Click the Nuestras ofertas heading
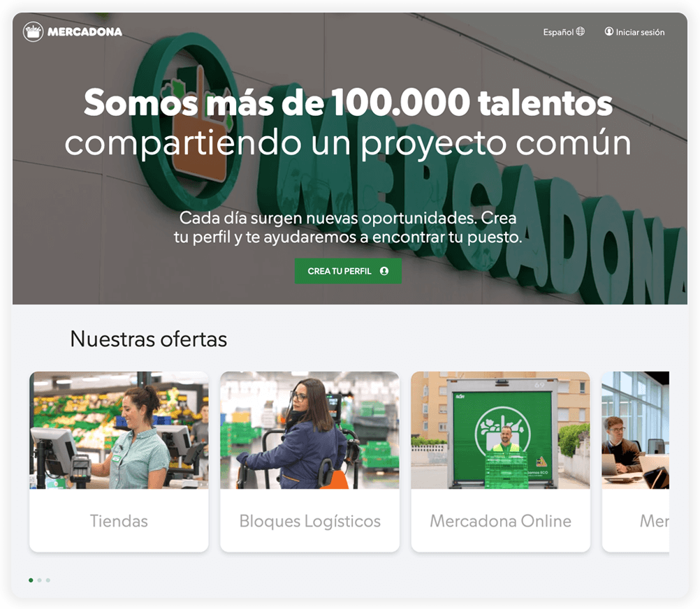This screenshot has width=700, height=609. 149,339
